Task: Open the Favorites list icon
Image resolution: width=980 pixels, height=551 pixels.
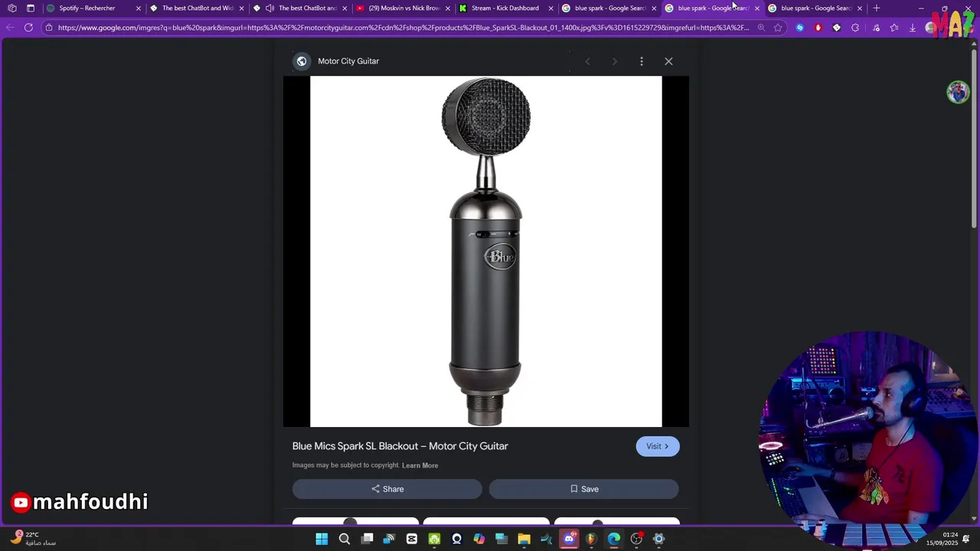Action: pos(894,28)
